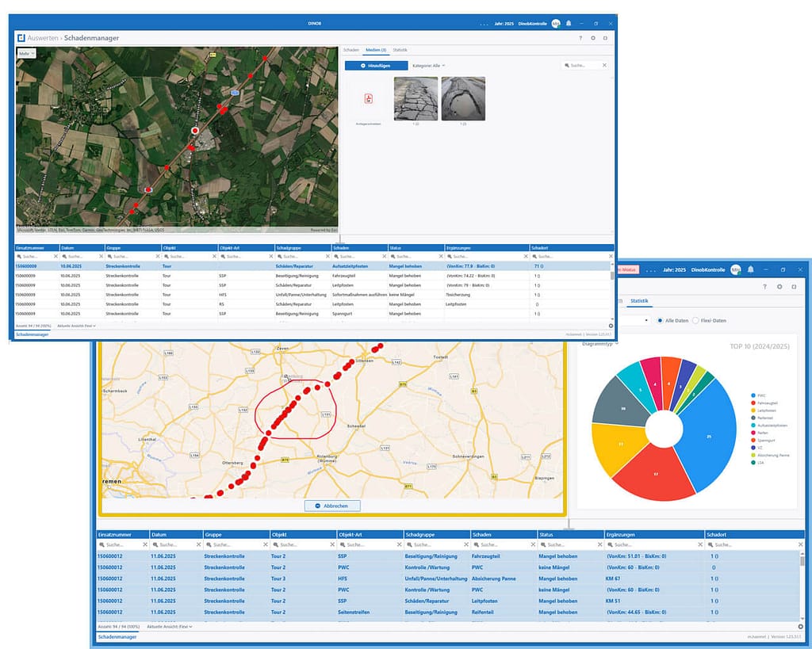Open the Diagrammtyp dropdown
The height and width of the screenshot is (649, 812).
click(600, 344)
